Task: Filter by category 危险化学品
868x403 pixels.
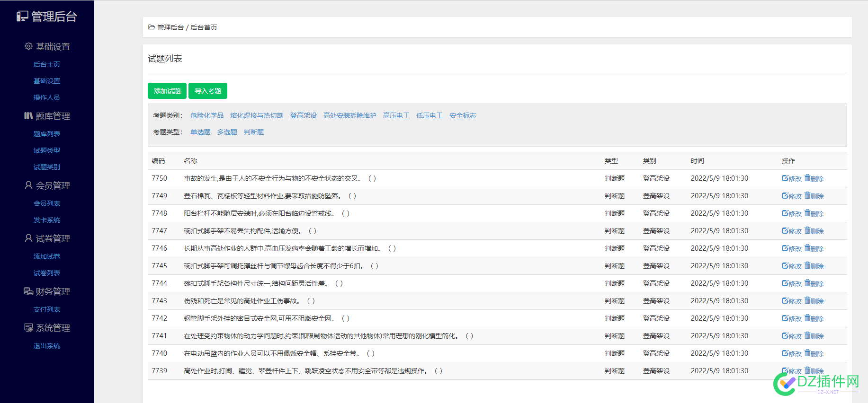Action: tap(207, 115)
